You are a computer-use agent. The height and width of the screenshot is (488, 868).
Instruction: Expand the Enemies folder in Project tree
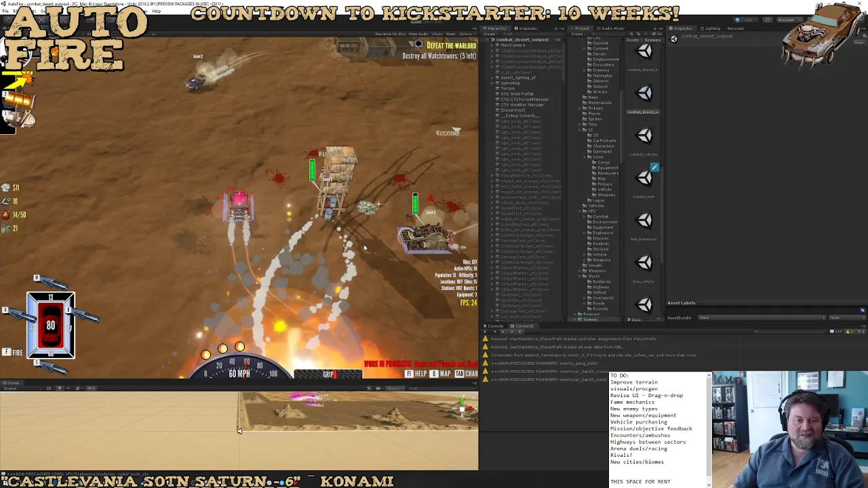586,70
